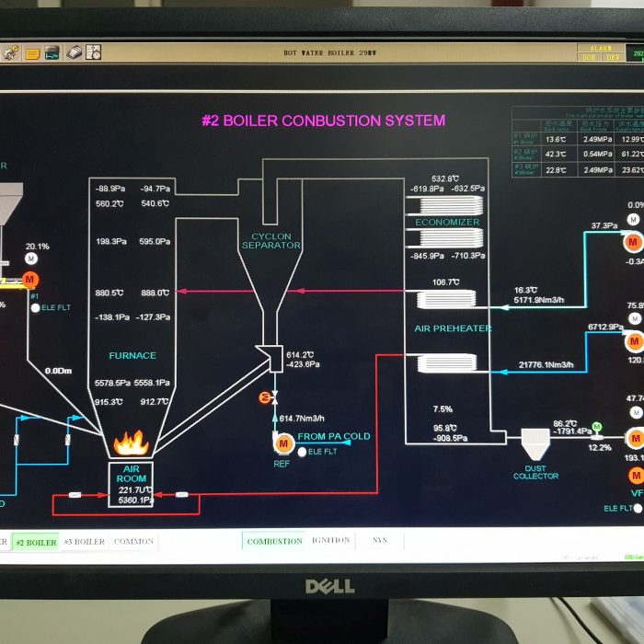Select the COMMON tab
Screen dimensions: 644x644
(133, 542)
